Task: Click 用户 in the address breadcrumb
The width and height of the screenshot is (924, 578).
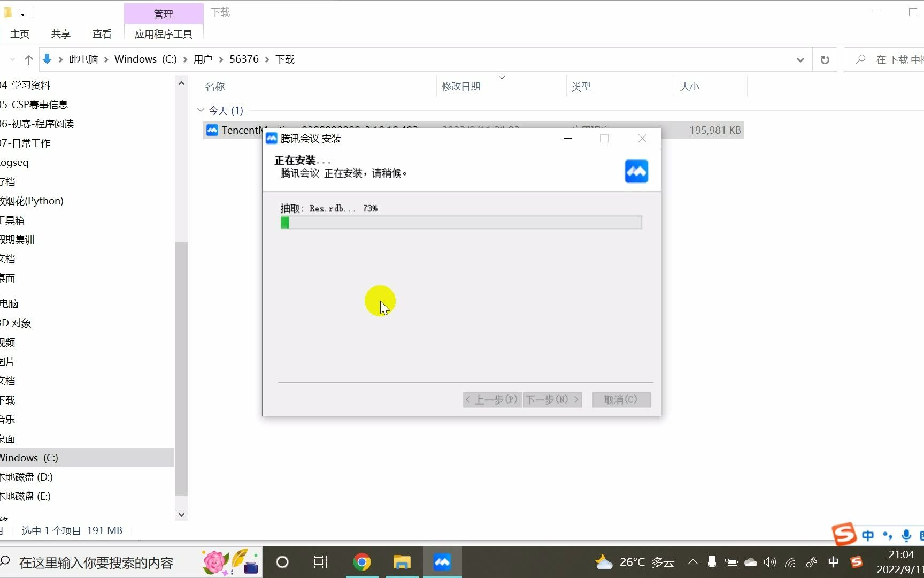Action: click(203, 59)
